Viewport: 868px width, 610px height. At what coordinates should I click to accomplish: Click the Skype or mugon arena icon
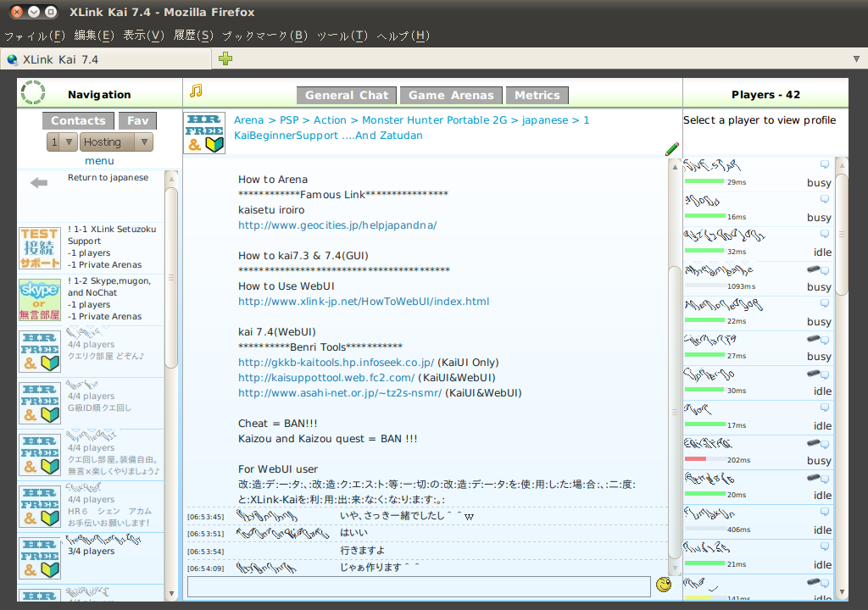coord(39,300)
